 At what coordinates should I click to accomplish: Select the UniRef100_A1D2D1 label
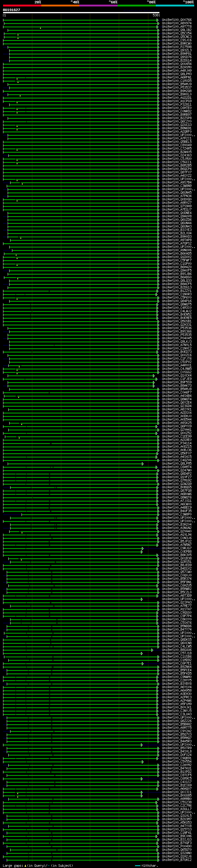point(177,98)
